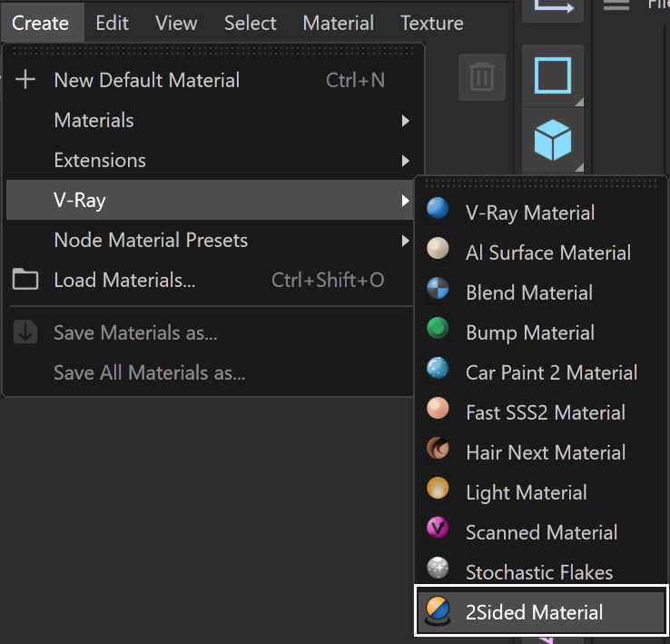Expand Node Material Presets submenu
The width and height of the screenshot is (670, 644).
(210, 240)
